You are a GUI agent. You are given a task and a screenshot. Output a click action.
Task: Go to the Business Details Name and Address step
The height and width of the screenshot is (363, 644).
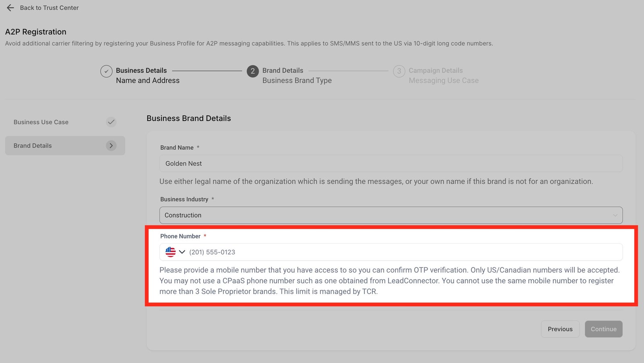tap(147, 76)
